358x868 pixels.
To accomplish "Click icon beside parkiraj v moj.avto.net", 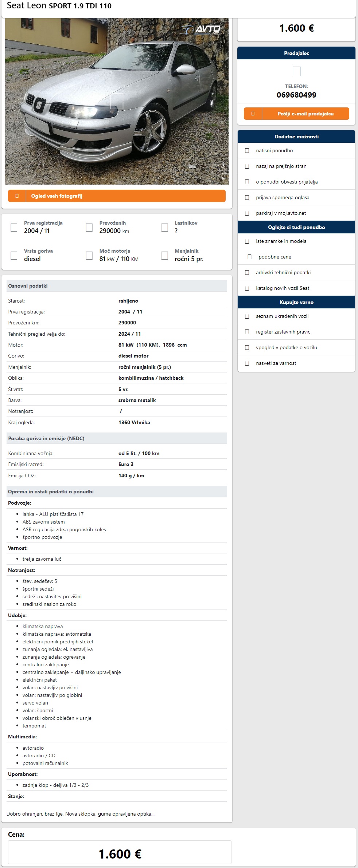I will tap(247, 213).
